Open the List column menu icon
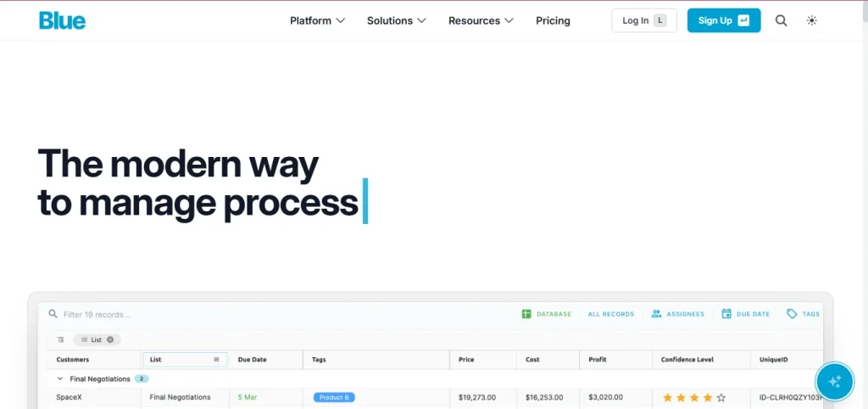868x409 pixels. pos(216,360)
